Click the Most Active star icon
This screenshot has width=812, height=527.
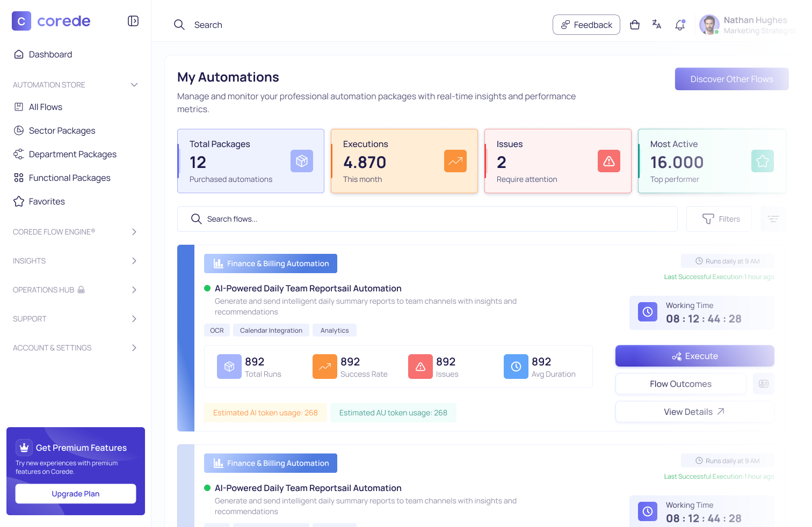763,161
